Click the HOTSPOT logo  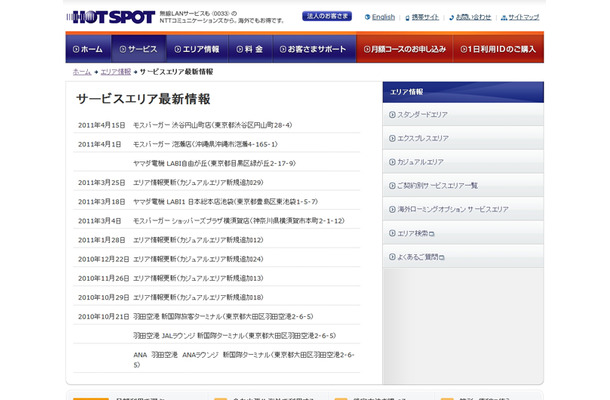pos(111,17)
